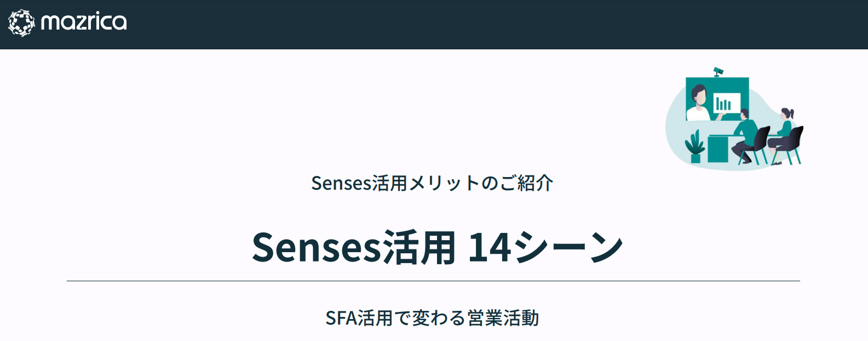Image resolution: width=868 pixels, height=341 pixels.
Task: Click the word 'Senses' in the subtitle line
Action: [x=341, y=184]
